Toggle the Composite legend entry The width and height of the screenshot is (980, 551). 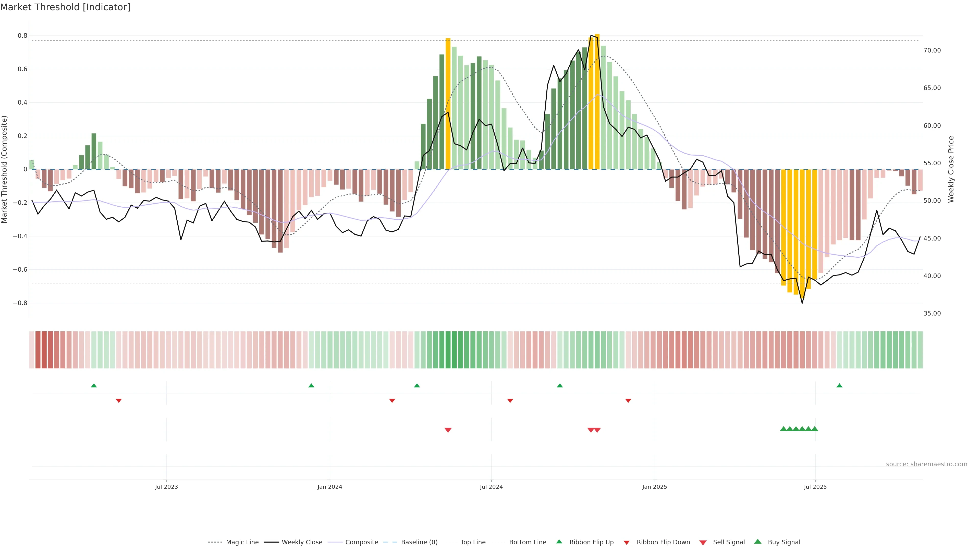(x=361, y=542)
